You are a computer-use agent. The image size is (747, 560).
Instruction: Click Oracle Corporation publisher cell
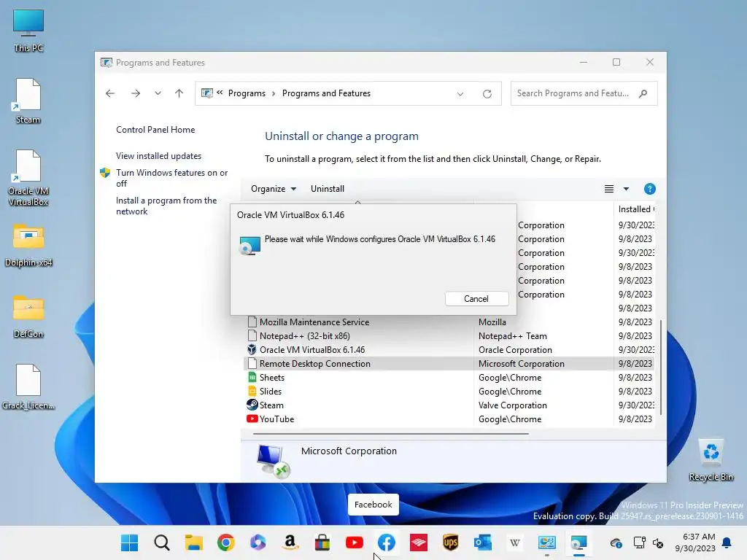tap(515, 350)
